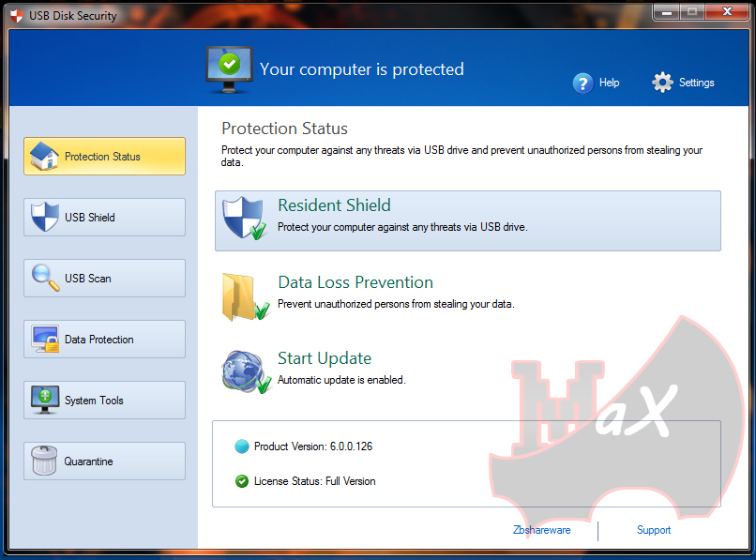Click the blue dot next to Product Version

pos(242,446)
